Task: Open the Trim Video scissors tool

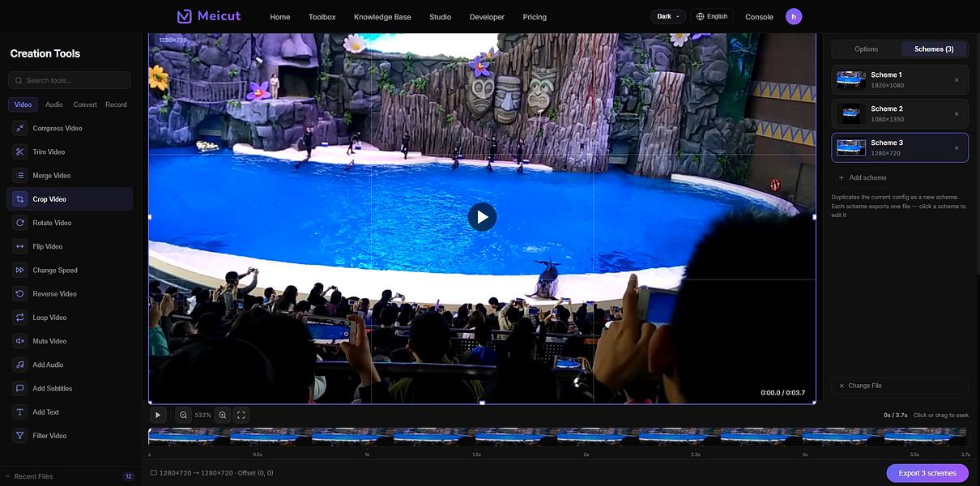Action: [x=19, y=151]
